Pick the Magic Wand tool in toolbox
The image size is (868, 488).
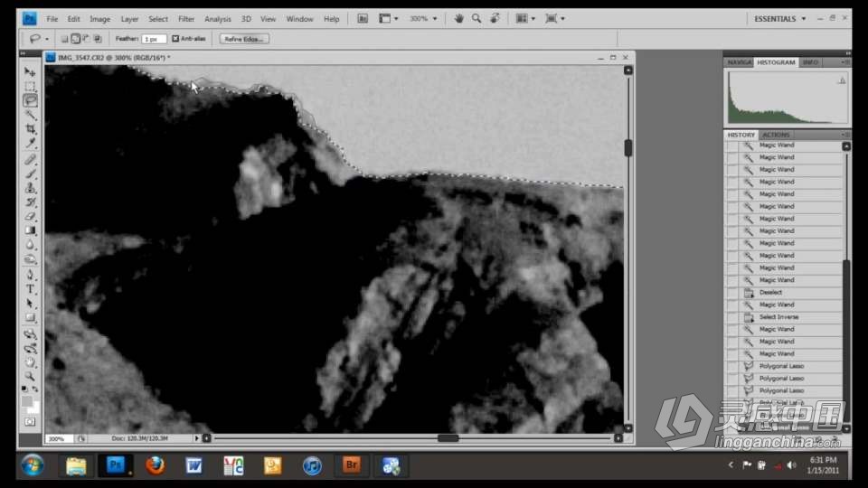click(x=30, y=115)
